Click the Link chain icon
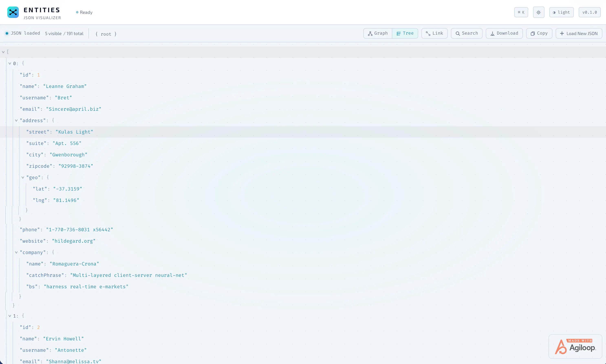The image size is (606, 364). coord(428,34)
